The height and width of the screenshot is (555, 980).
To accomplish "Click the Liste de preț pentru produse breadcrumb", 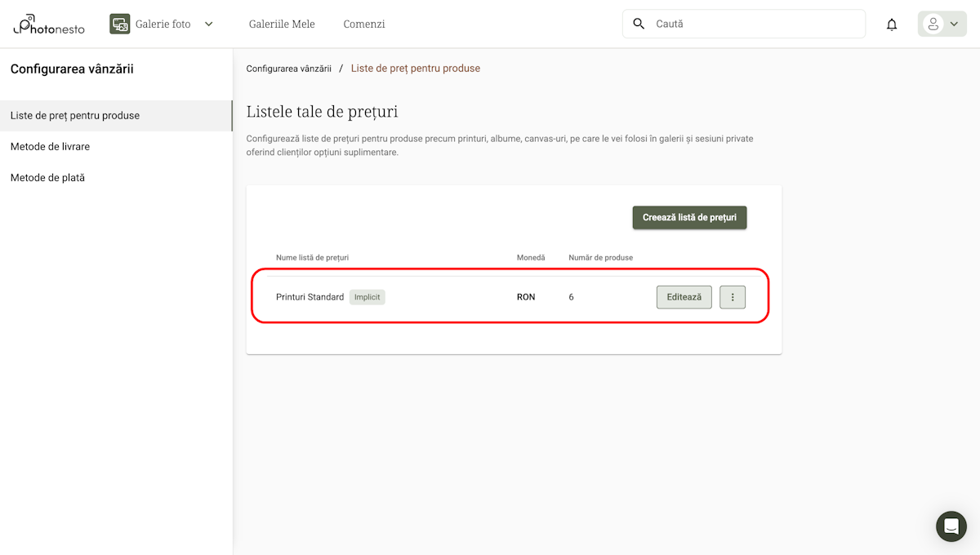I will coord(415,69).
